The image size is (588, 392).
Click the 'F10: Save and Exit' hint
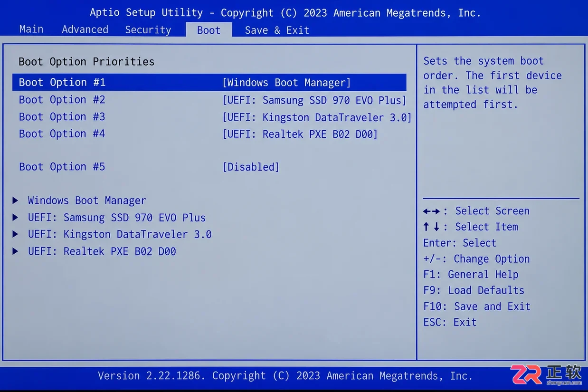coord(476,306)
